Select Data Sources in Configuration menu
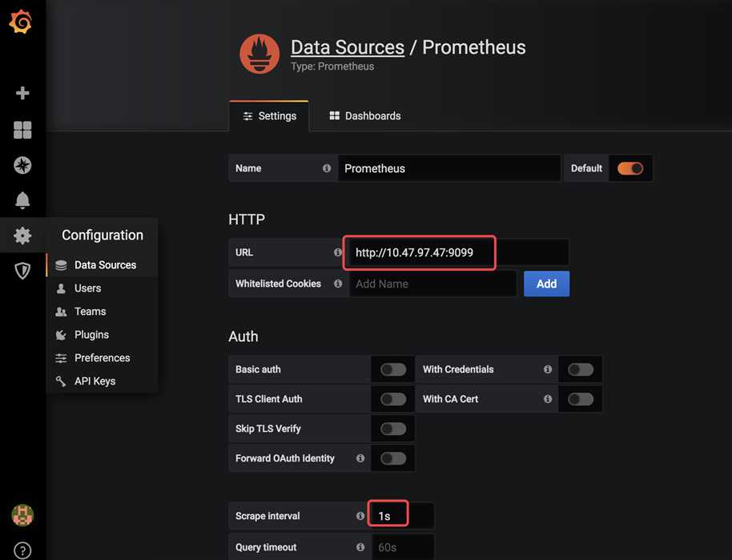 103,265
